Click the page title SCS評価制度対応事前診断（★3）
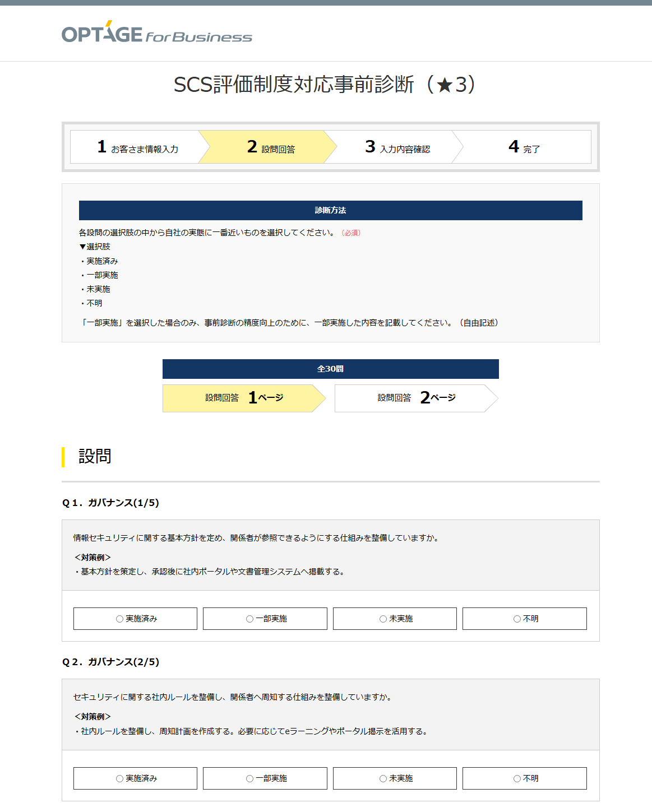Image resolution: width=652 pixels, height=812 pixels. tap(325, 85)
